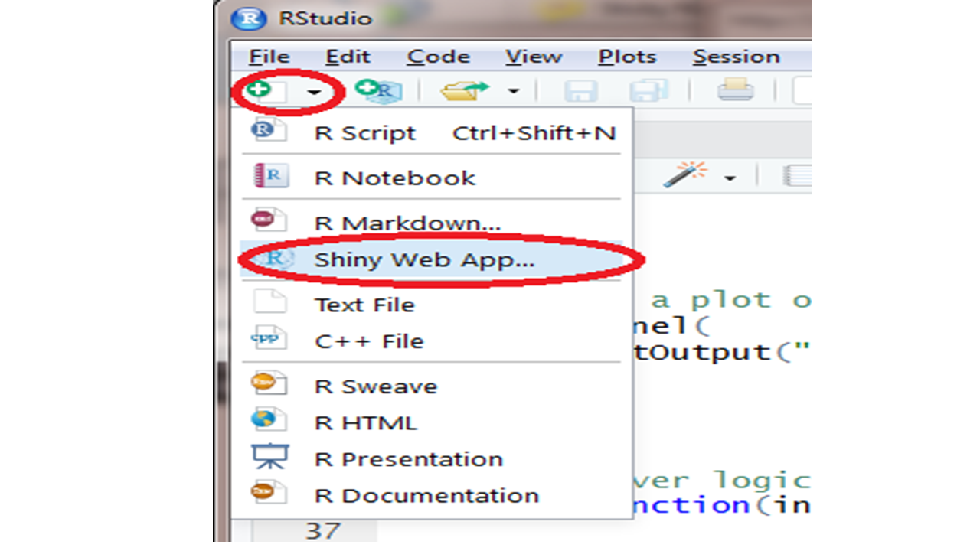Open the Code menu
The width and height of the screenshot is (980, 551).
[438, 57]
